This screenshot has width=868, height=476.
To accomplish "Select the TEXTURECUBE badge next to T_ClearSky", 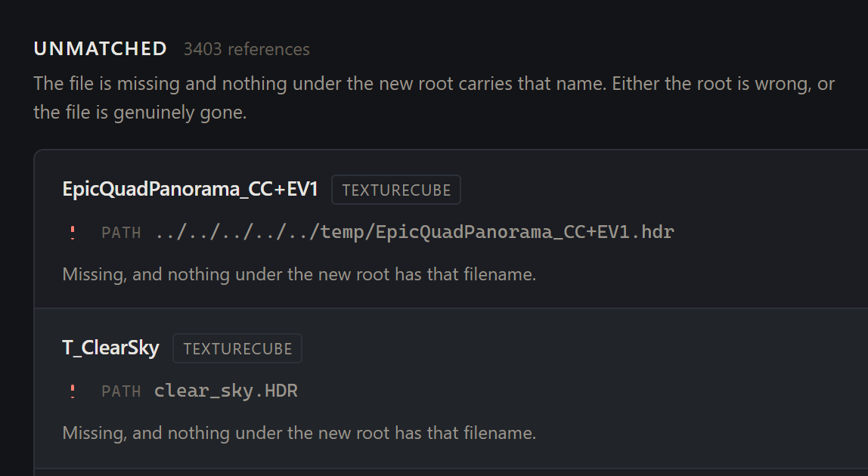I will pos(237,349).
